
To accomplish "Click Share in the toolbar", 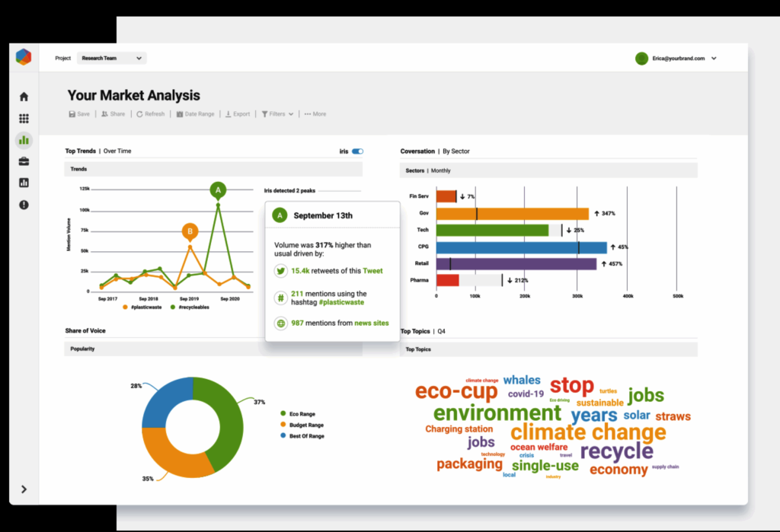I will pyautogui.click(x=113, y=114).
